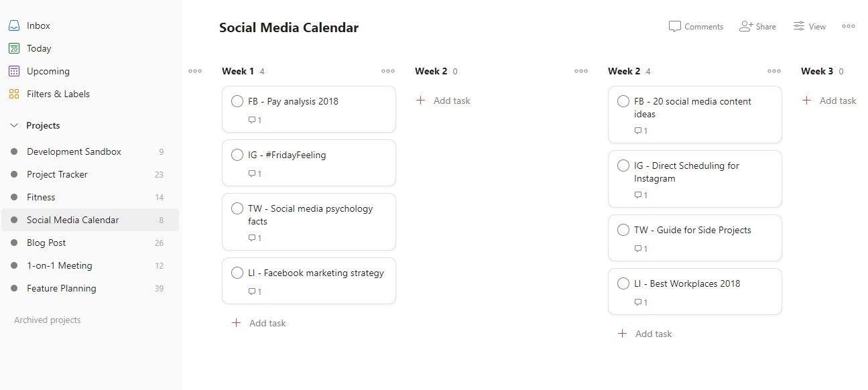
Task: Open the Week 3 section options
Action: coord(774,70)
